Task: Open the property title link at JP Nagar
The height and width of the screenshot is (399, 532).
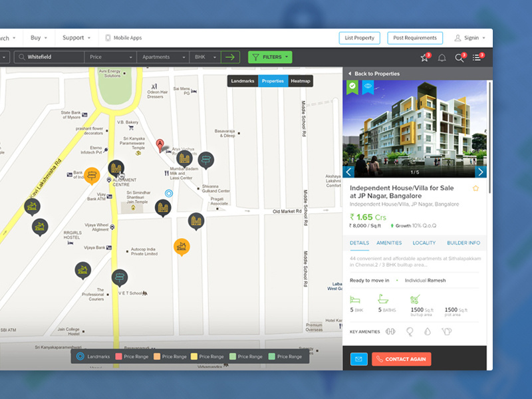Action: tap(402, 192)
